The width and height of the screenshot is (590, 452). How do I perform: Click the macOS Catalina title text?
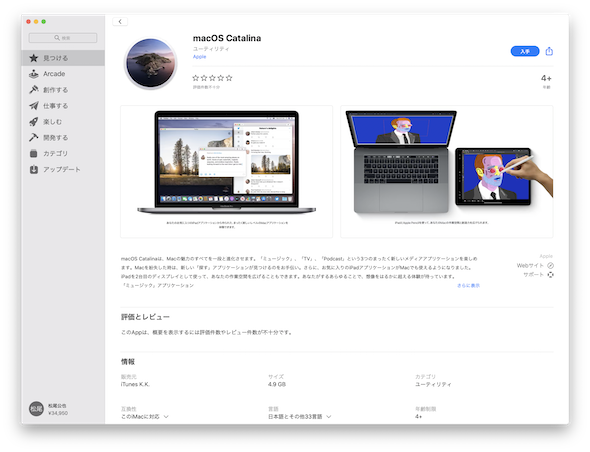[x=227, y=38]
